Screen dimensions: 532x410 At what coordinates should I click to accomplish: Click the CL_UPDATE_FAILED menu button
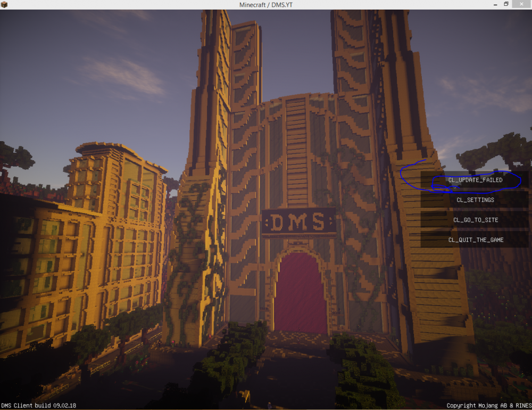coord(475,180)
